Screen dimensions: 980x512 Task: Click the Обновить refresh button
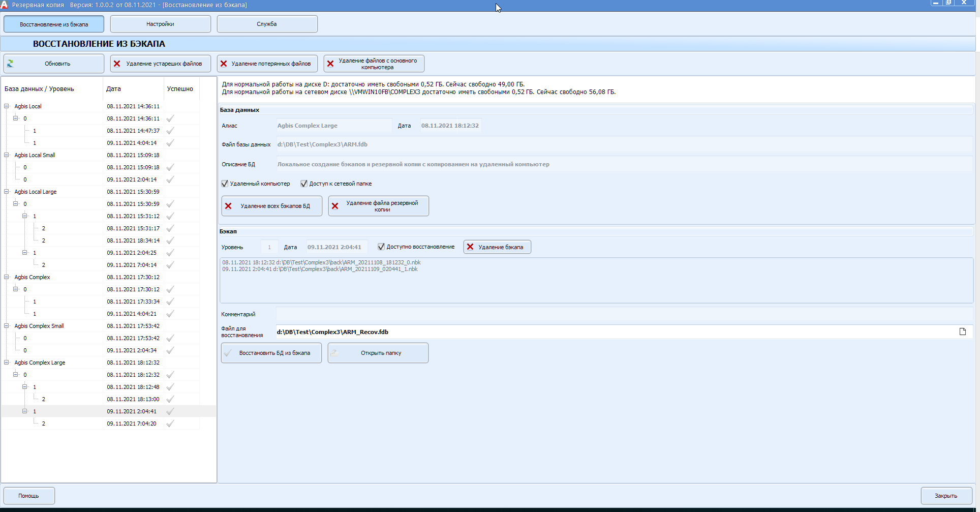[54, 64]
